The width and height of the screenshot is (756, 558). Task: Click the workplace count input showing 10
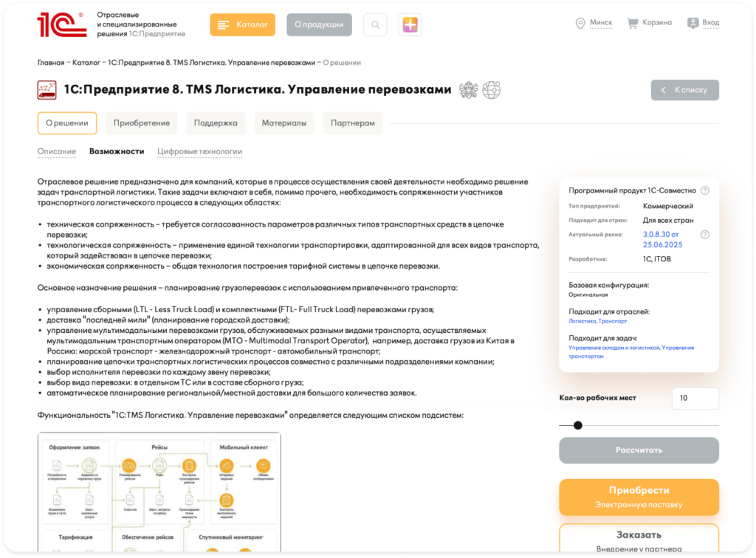(695, 398)
